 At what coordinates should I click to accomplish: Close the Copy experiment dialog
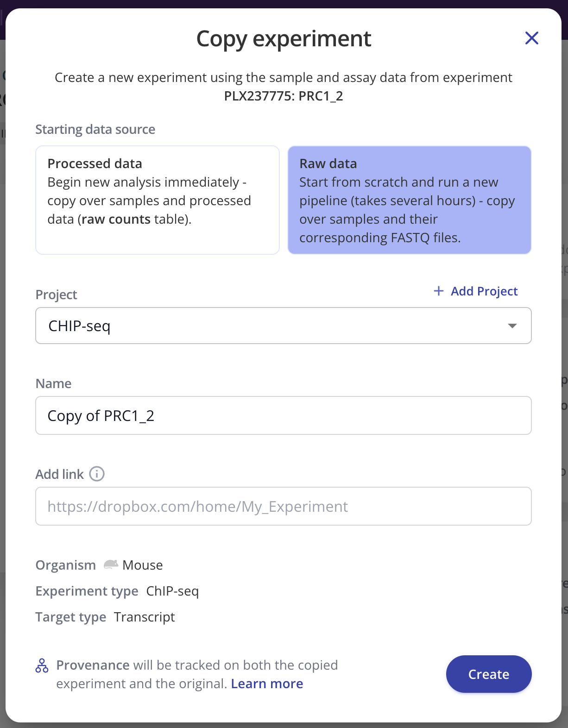(531, 38)
